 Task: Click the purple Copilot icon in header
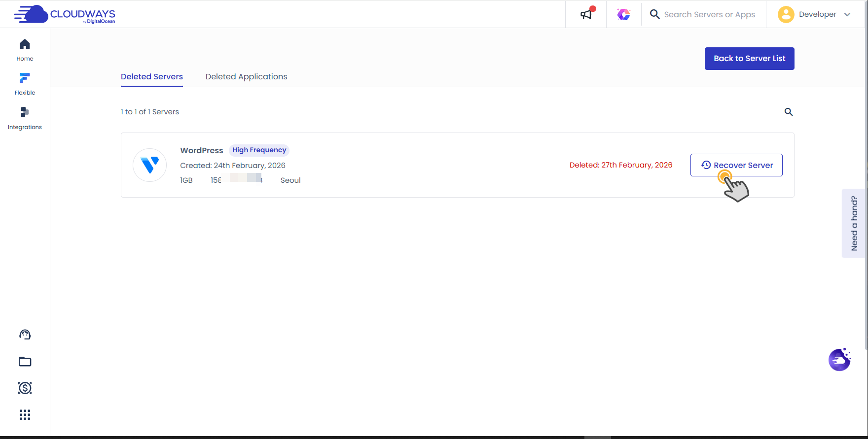(623, 14)
